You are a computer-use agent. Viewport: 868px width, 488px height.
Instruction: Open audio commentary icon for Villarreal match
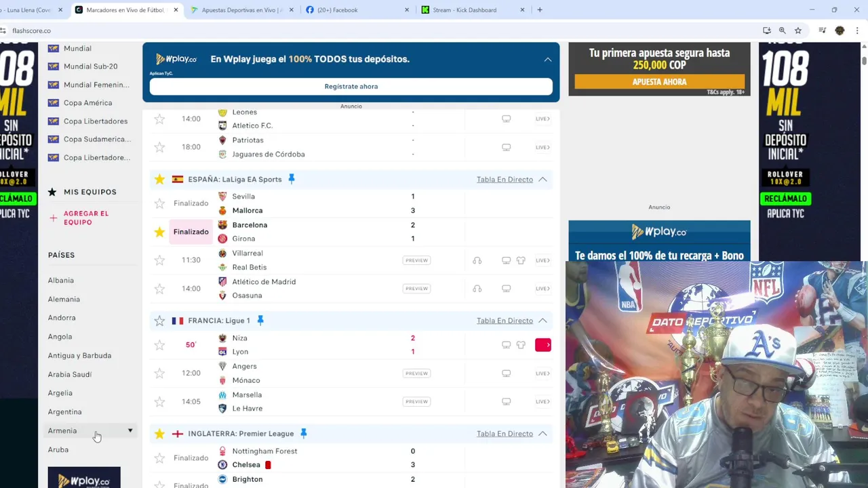[x=477, y=260]
